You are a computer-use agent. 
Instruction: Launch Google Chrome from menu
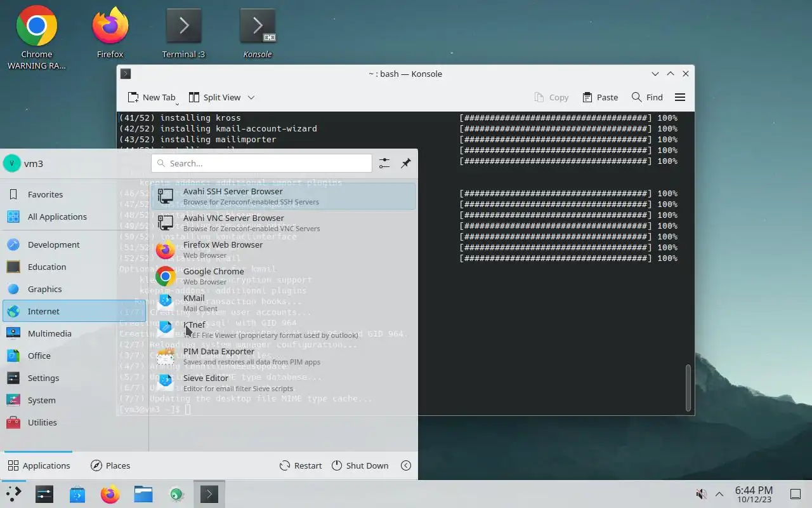[284, 276]
